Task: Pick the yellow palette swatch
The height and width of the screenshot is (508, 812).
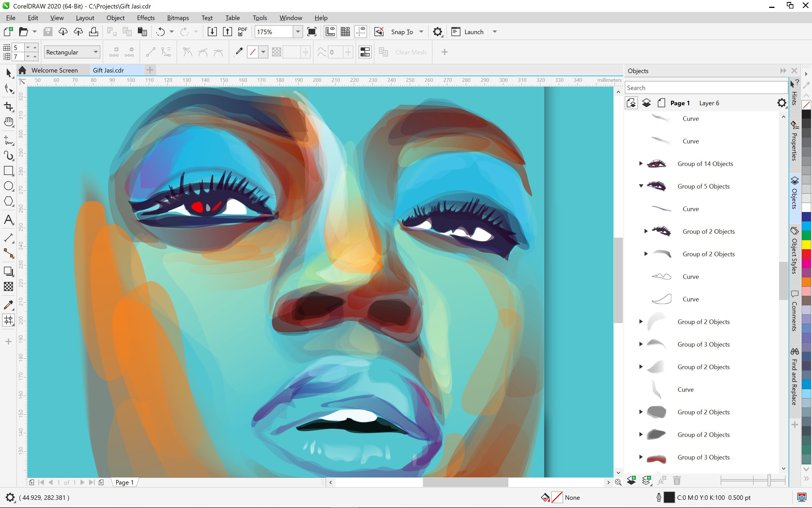Action: (806, 244)
